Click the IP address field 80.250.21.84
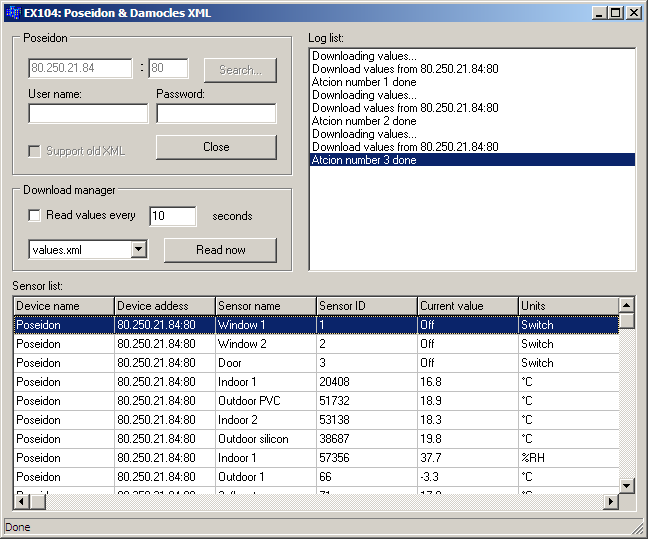 tap(80, 68)
